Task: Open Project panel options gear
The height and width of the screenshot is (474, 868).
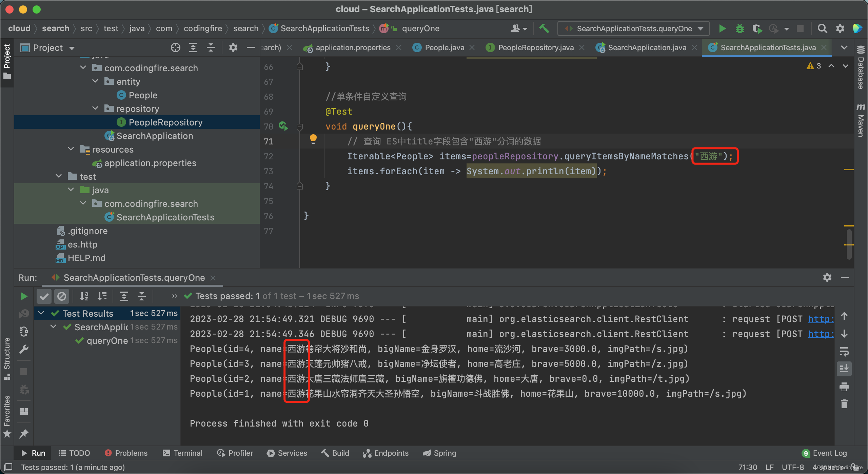Action: [x=233, y=47]
